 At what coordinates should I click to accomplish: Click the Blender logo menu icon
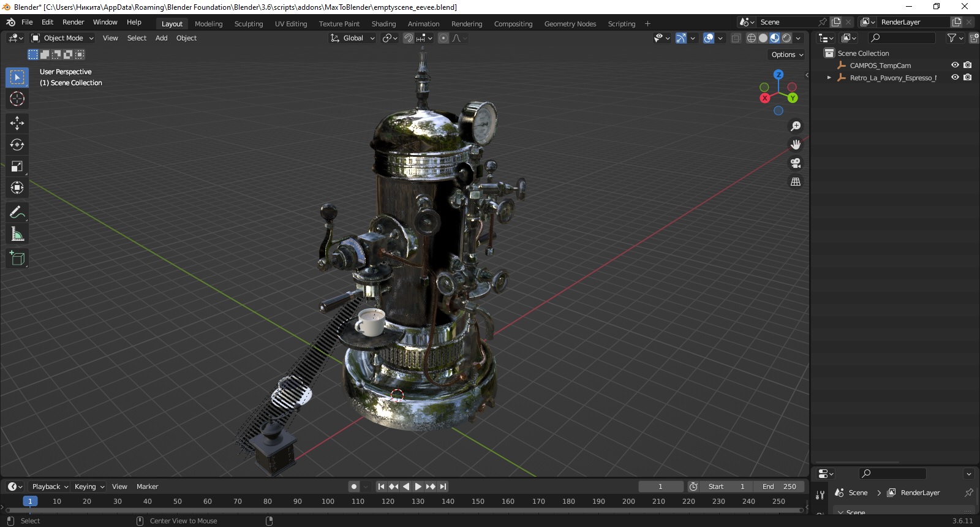pyautogui.click(x=10, y=22)
